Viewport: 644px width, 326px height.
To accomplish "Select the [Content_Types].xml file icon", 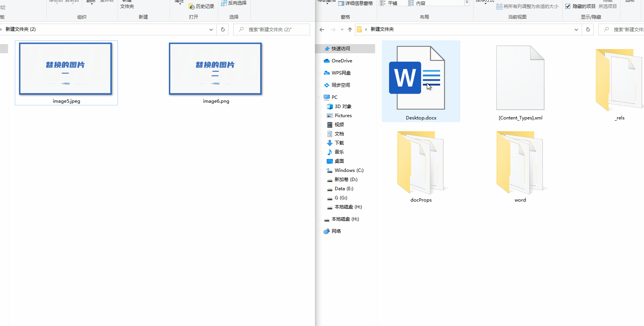I will pos(520,78).
